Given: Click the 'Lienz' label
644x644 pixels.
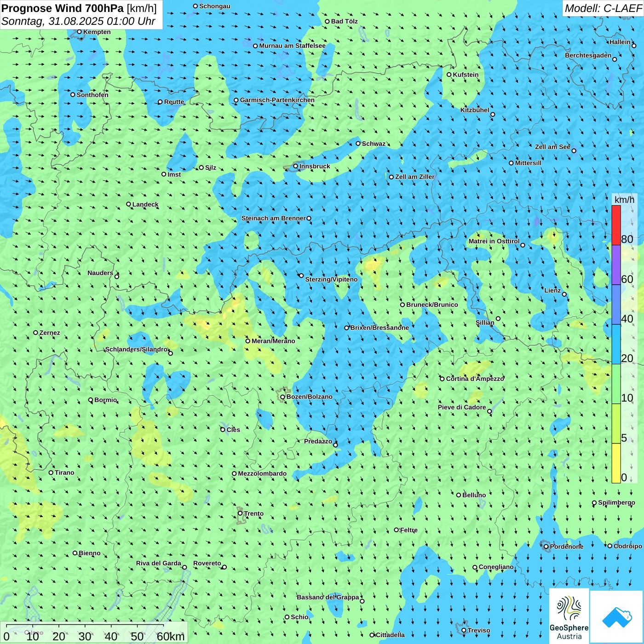Looking at the screenshot, I should tap(552, 290).
